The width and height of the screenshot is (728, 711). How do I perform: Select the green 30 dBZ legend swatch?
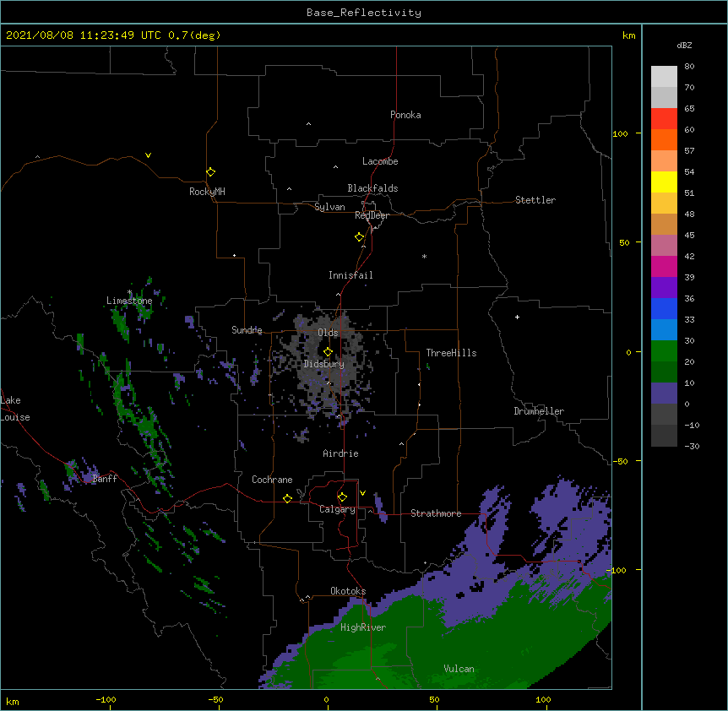pyautogui.click(x=664, y=351)
